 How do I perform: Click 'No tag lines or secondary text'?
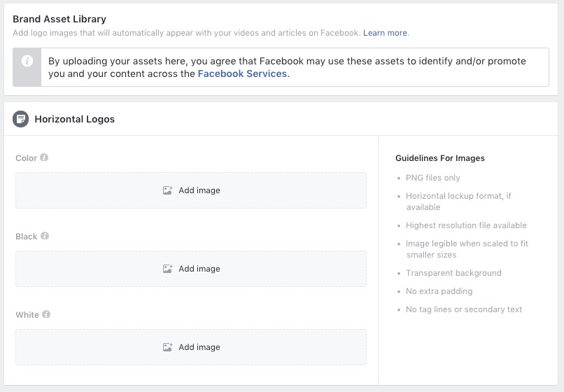pyautogui.click(x=464, y=309)
